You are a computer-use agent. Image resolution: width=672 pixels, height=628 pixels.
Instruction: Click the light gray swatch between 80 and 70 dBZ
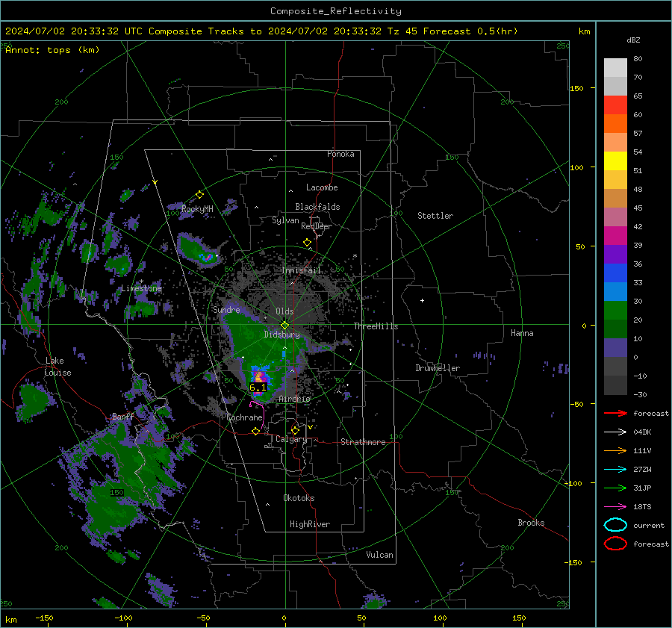click(x=615, y=68)
